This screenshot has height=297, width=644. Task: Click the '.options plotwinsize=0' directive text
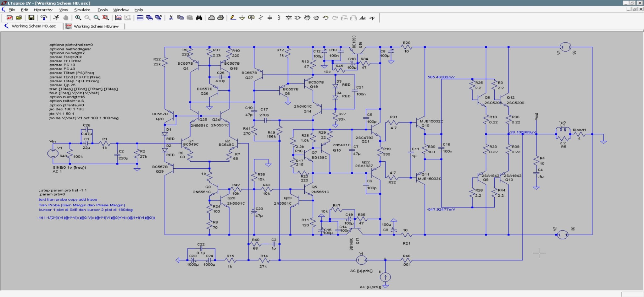[x=71, y=45]
